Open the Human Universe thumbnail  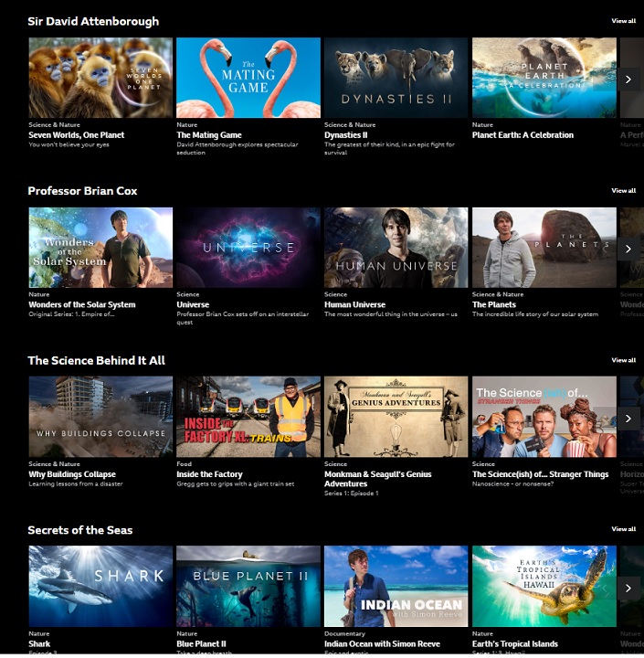(396, 248)
